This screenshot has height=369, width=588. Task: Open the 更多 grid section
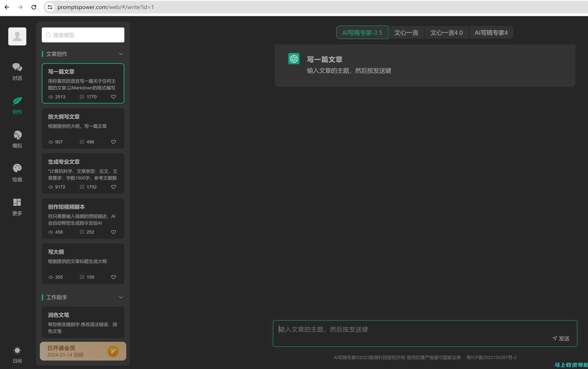click(x=17, y=207)
